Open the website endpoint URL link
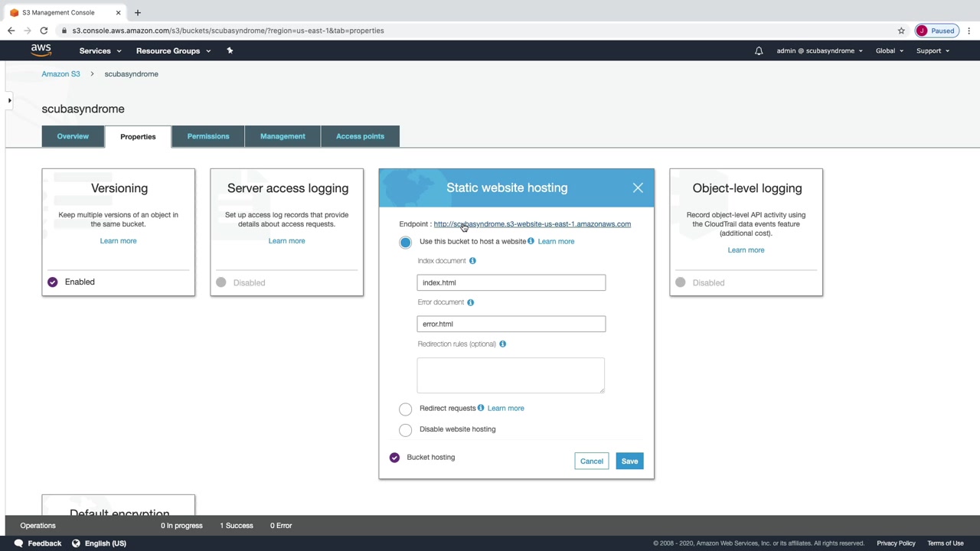Screen dimensions: 980x551 532,224
